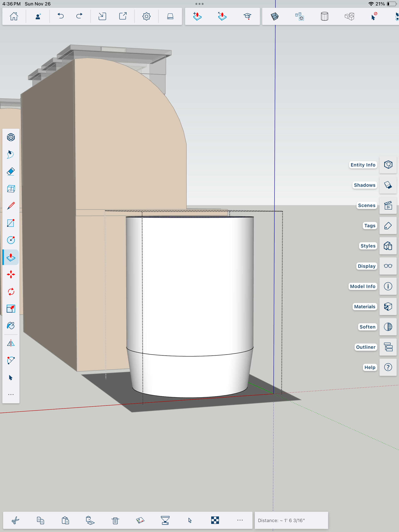This screenshot has width=399, height=532.
Task: Open the Orbit camera tool
Action: [11, 137]
